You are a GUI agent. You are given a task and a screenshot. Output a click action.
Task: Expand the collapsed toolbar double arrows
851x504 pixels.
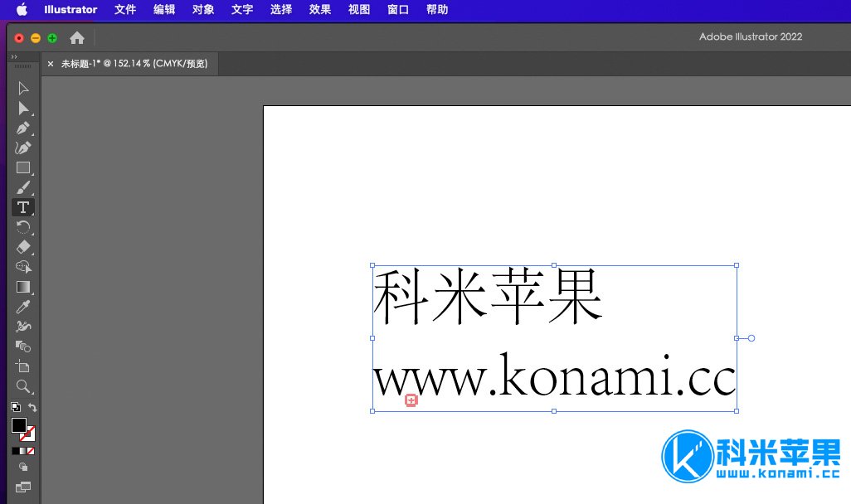point(14,57)
